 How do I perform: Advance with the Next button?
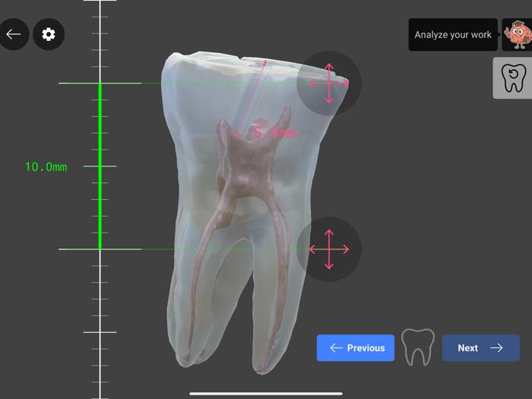(x=481, y=348)
